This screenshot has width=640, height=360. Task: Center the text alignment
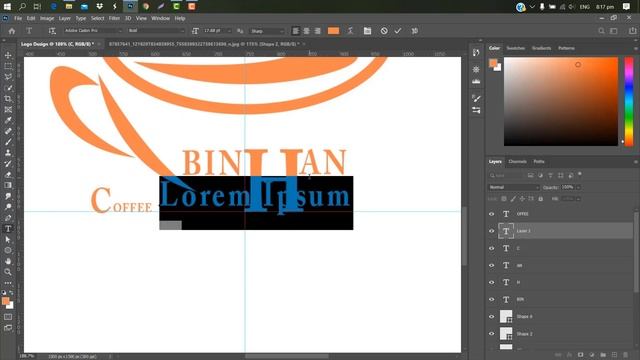pos(307,31)
